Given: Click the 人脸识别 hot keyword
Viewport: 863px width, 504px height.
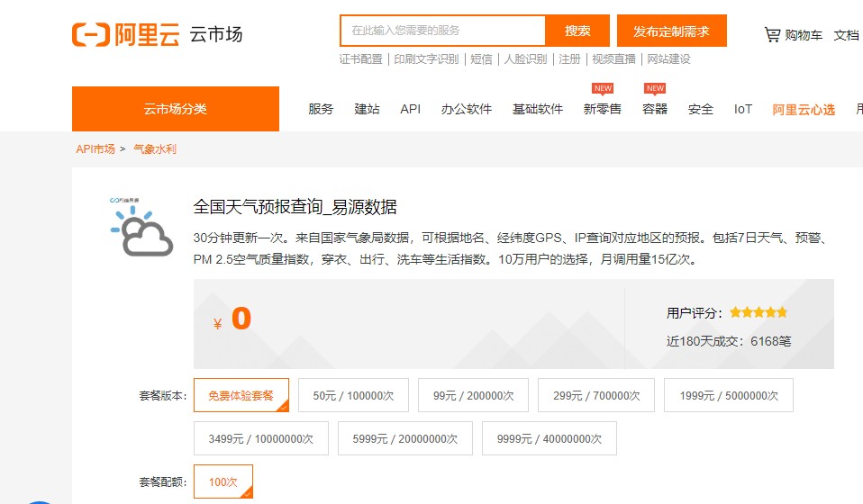Looking at the screenshot, I should pos(525,58).
